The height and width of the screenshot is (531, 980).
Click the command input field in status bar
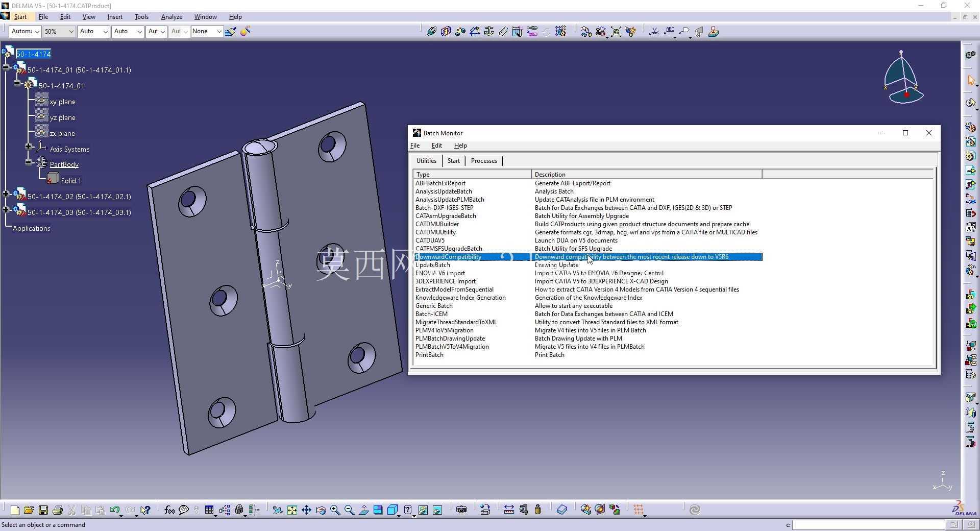pos(868,524)
